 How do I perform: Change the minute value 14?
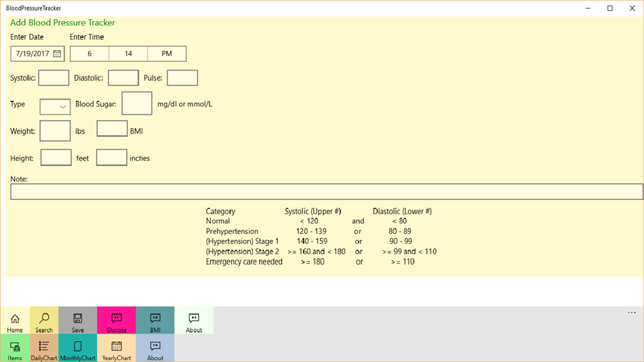(x=128, y=54)
